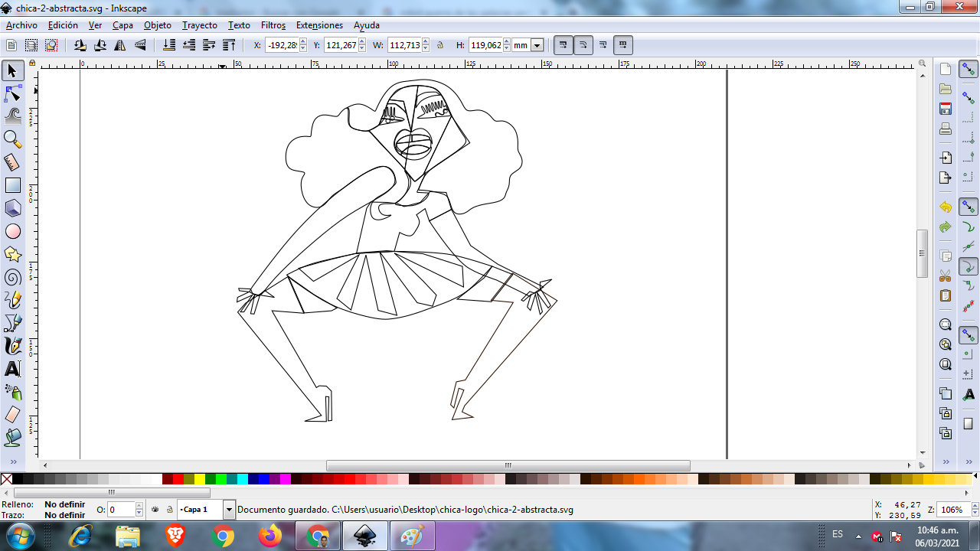Toggle Capa 1 layer visibility eye
Viewport: 980px width, 551px height.
[x=155, y=509]
